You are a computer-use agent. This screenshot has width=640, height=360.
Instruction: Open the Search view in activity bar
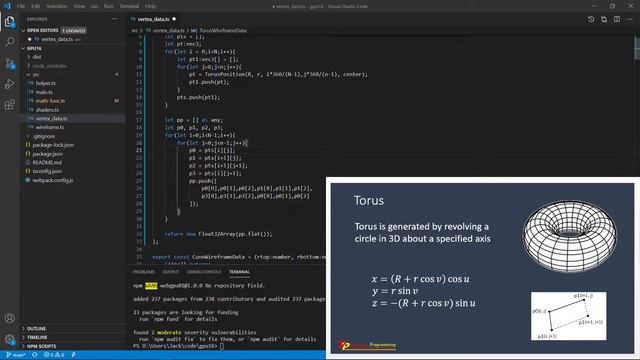(x=9, y=42)
